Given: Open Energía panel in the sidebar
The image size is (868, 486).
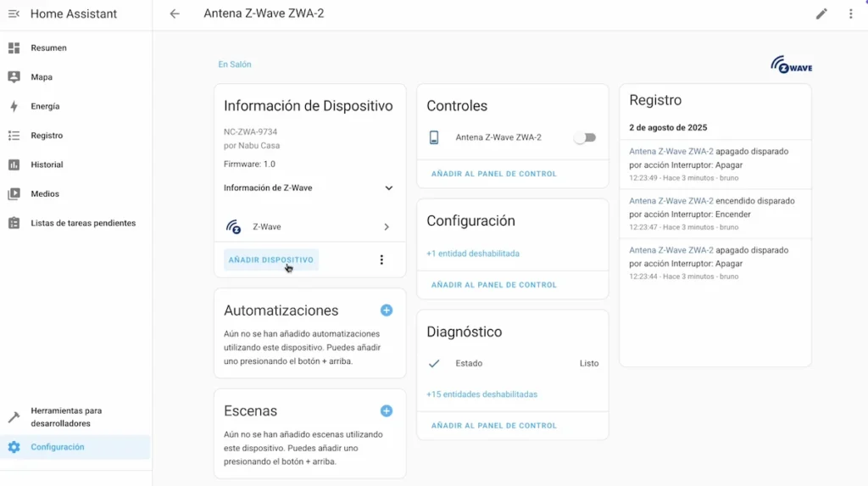Looking at the screenshot, I should pyautogui.click(x=75, y=106).
